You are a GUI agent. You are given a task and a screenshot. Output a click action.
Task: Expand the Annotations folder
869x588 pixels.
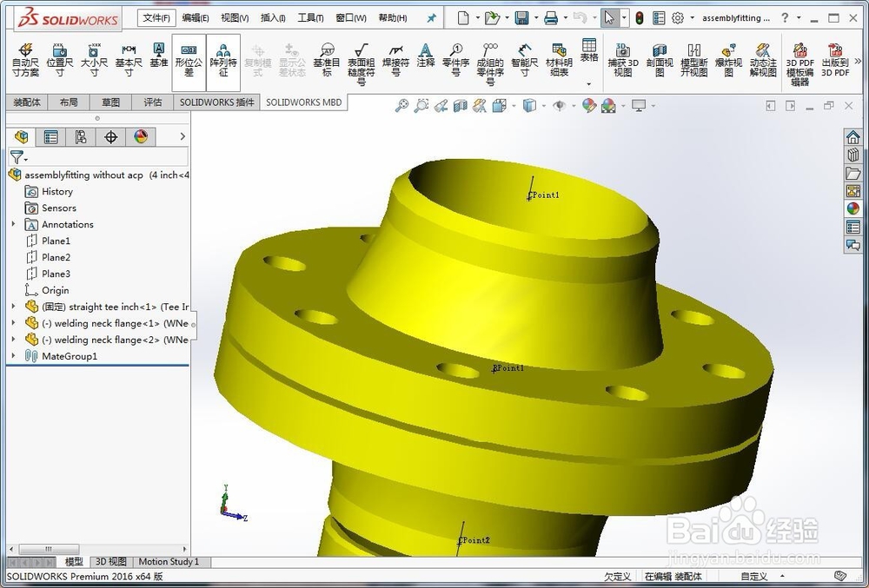13,224
